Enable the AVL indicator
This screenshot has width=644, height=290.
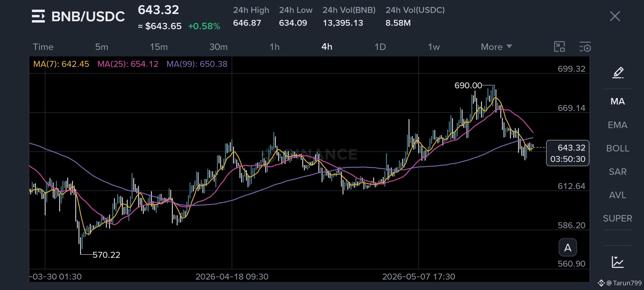618,195
